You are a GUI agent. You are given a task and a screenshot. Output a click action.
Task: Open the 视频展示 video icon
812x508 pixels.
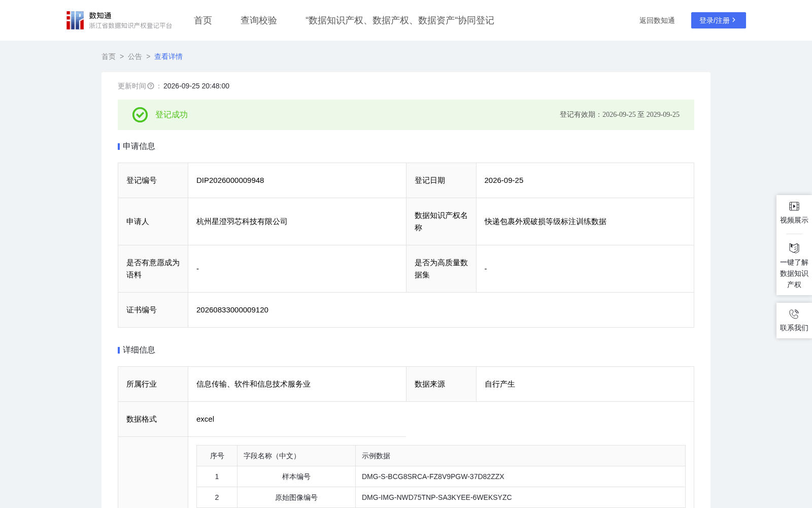tap(794, 206)
